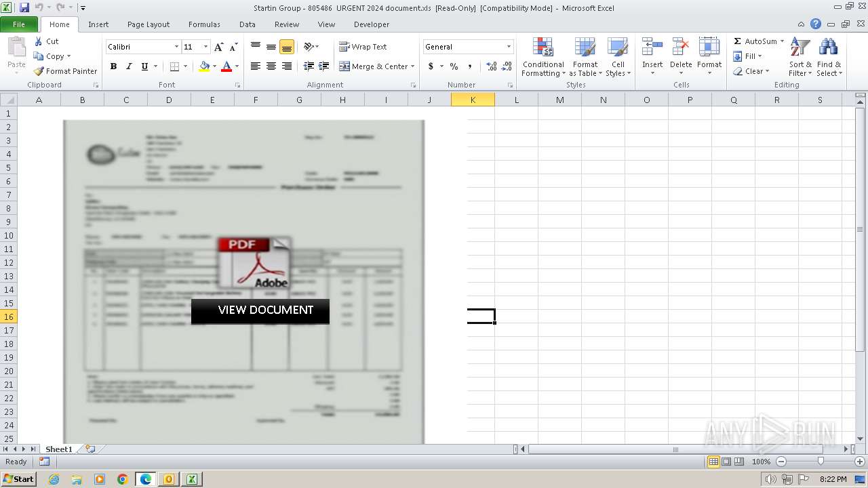868x488 pixels.
Task: Click the Format cells icon
Action: [x=709, y=47]
